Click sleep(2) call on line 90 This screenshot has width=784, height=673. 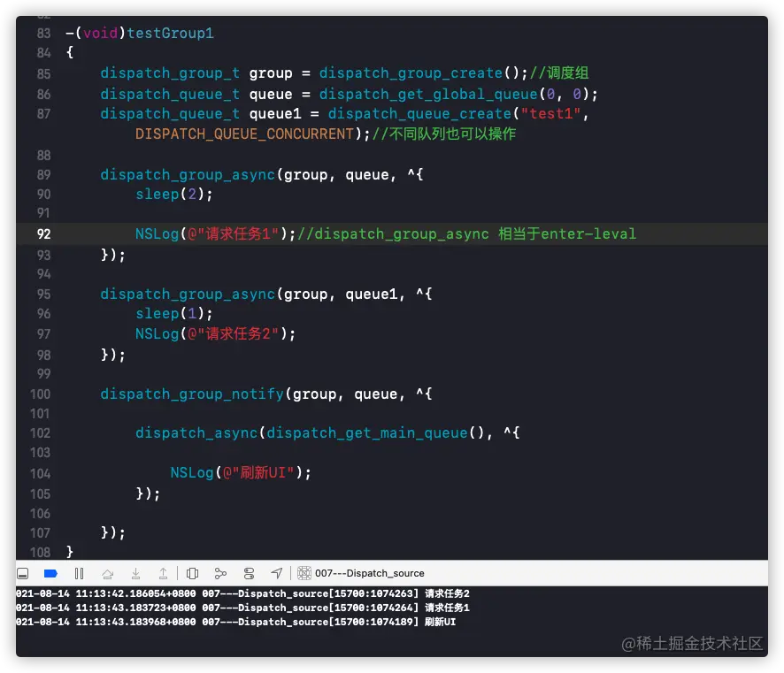pos(170,194)
